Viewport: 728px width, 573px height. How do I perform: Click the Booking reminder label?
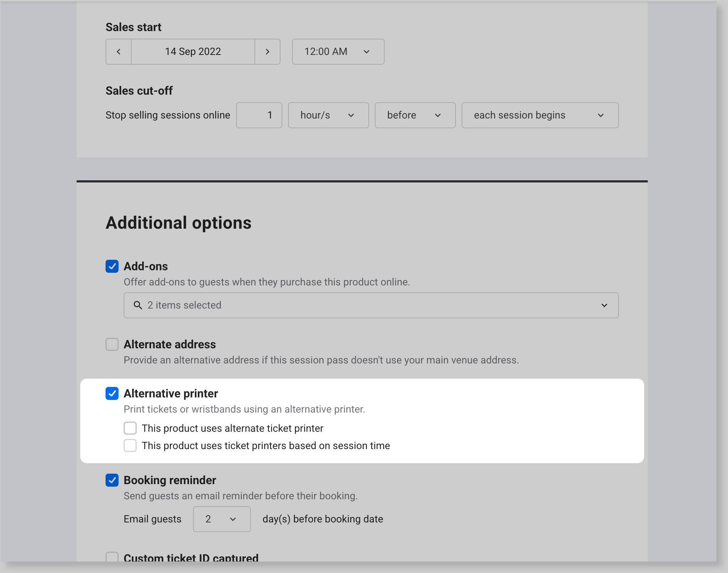pyautogui.click(x=170, y=480)
